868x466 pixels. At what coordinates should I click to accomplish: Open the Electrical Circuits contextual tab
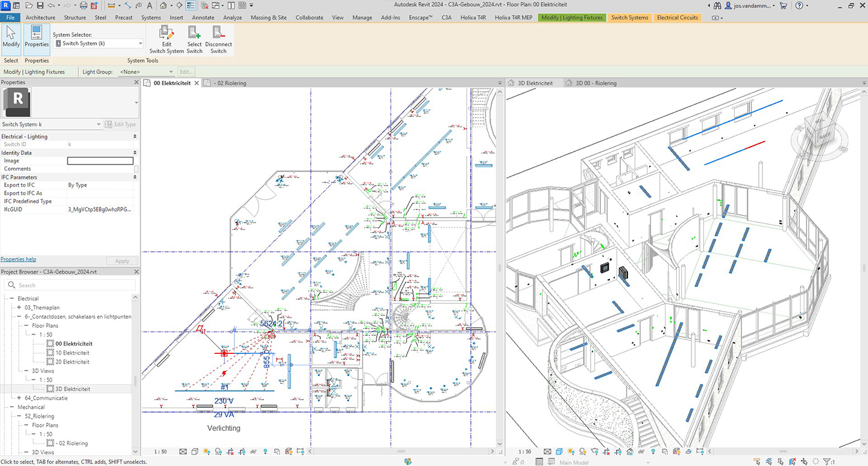pos(678,17)
